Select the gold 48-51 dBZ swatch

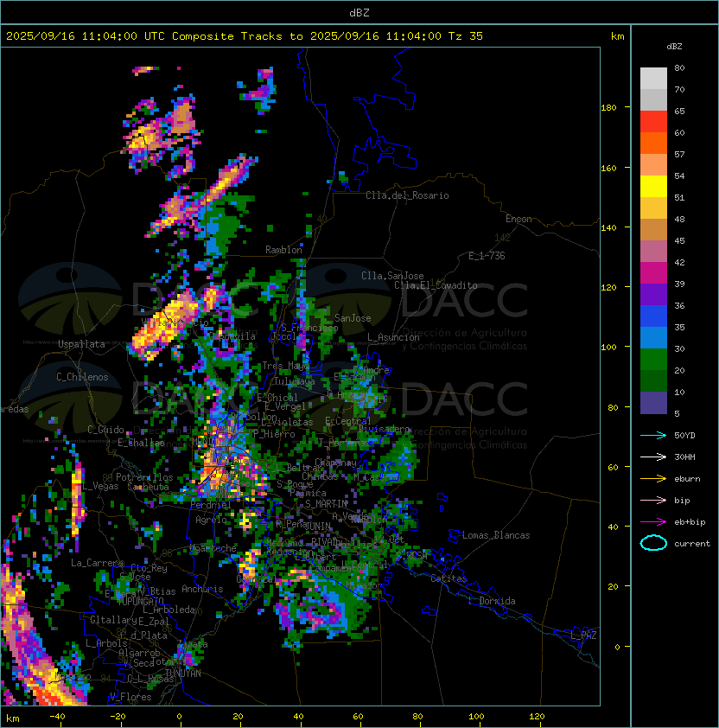click(653, 208)
